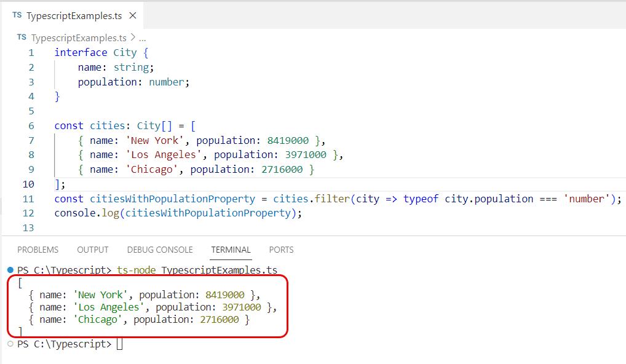626x364 pixels.
Task: Click the 2716000 value on line 9
Action: 282,170
